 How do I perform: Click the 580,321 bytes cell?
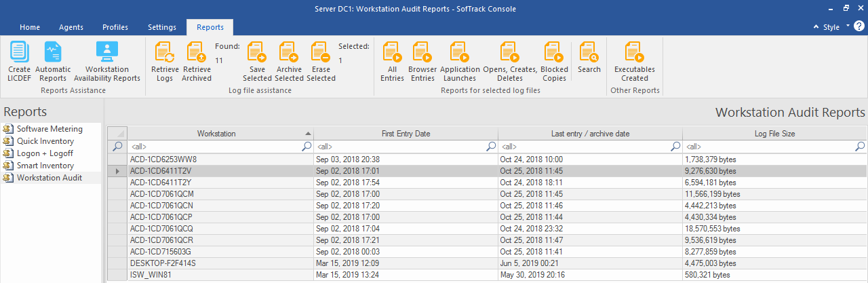774,275
